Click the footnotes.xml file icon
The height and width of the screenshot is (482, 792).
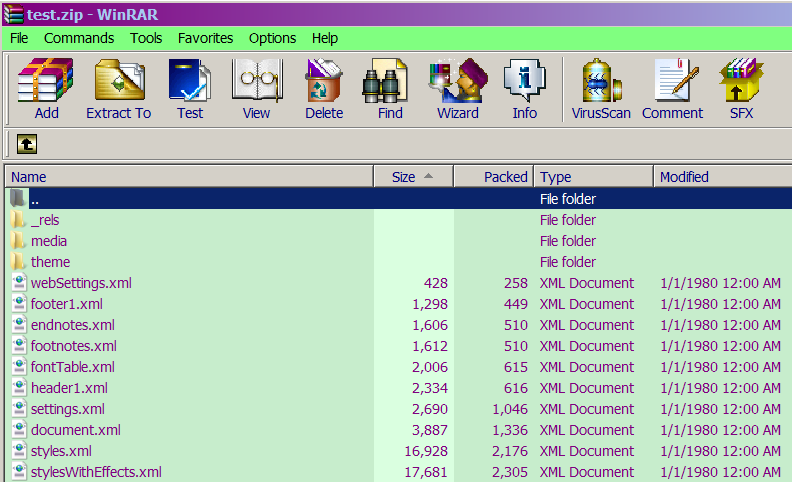point(19,346)
